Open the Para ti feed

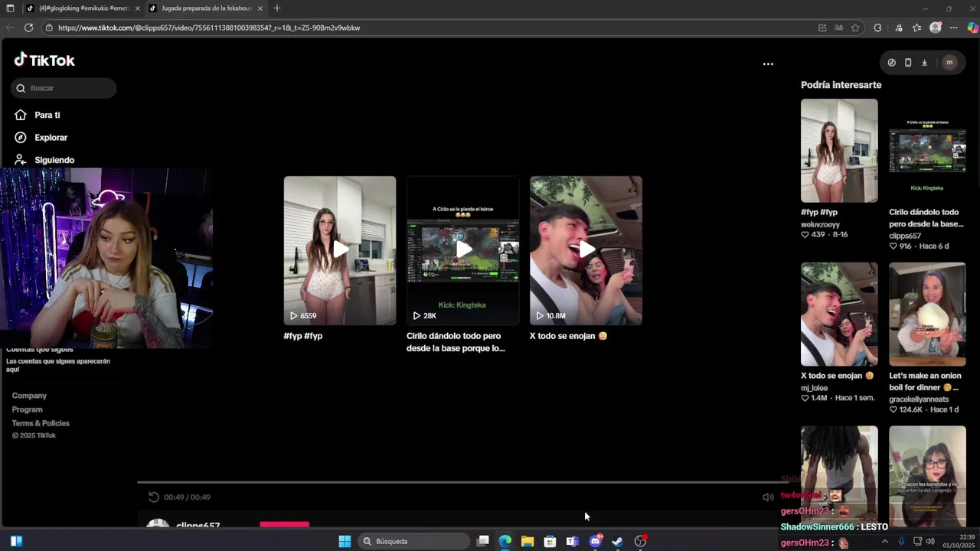(37, 115)
